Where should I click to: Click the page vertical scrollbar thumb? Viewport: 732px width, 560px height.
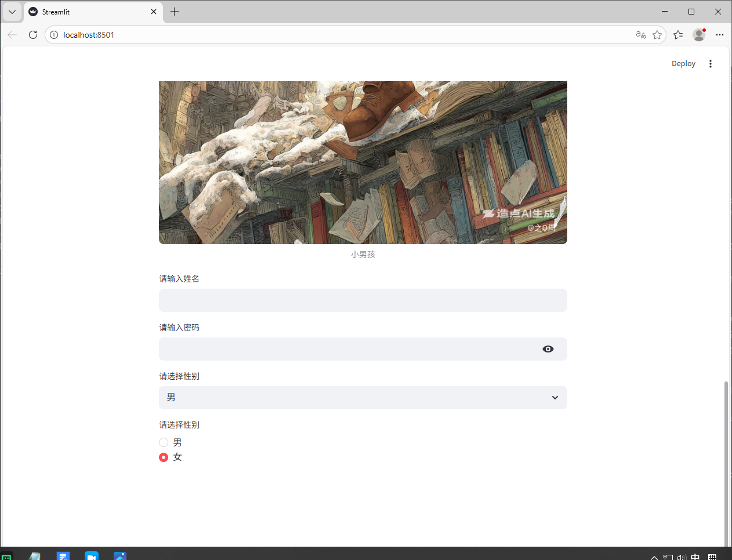pyautogui.click(x=726, y=463)
